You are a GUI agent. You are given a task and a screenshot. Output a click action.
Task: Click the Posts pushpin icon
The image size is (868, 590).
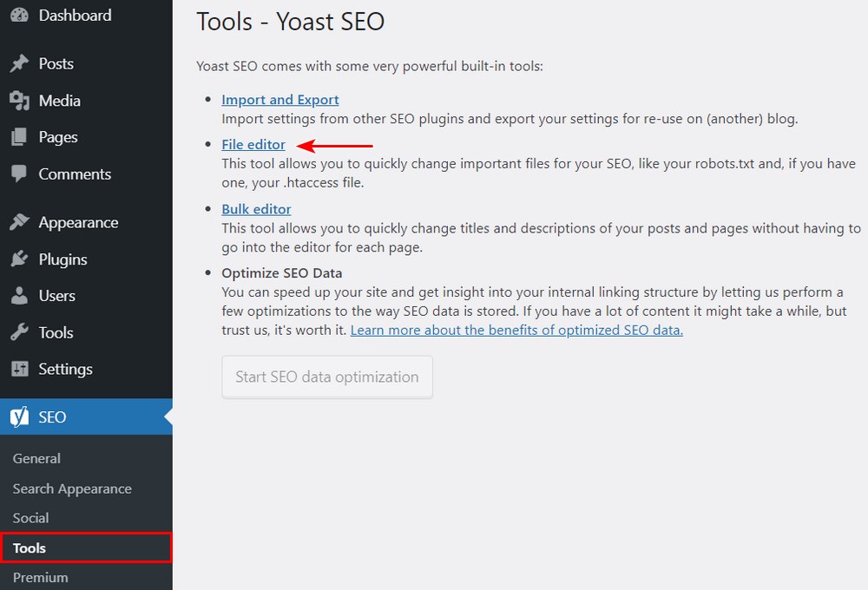(19, 63)
